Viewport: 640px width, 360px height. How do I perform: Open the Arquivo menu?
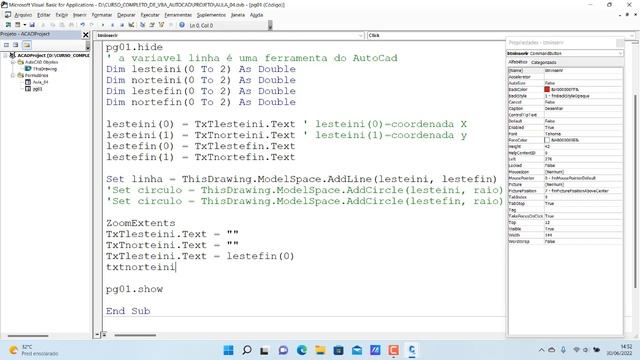(23, 15)
